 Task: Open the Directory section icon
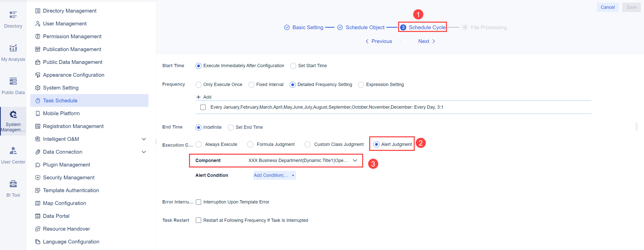click(x=13, y=15)
